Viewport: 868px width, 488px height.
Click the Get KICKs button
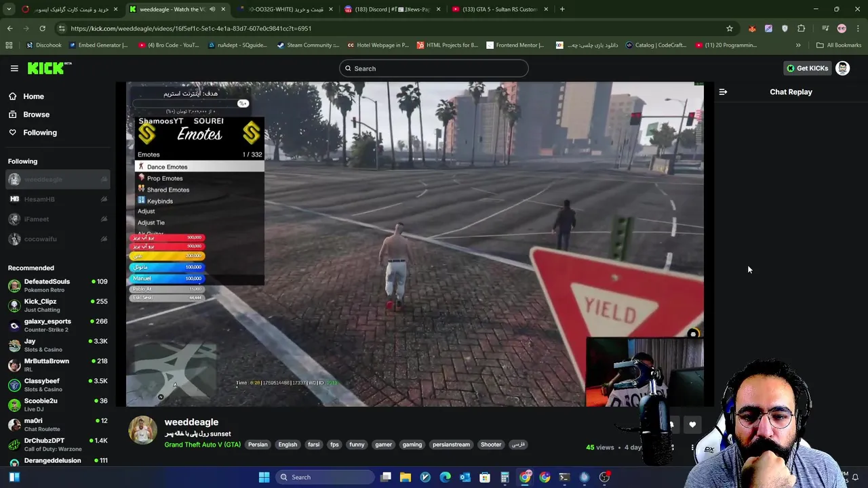pos(807,68)
